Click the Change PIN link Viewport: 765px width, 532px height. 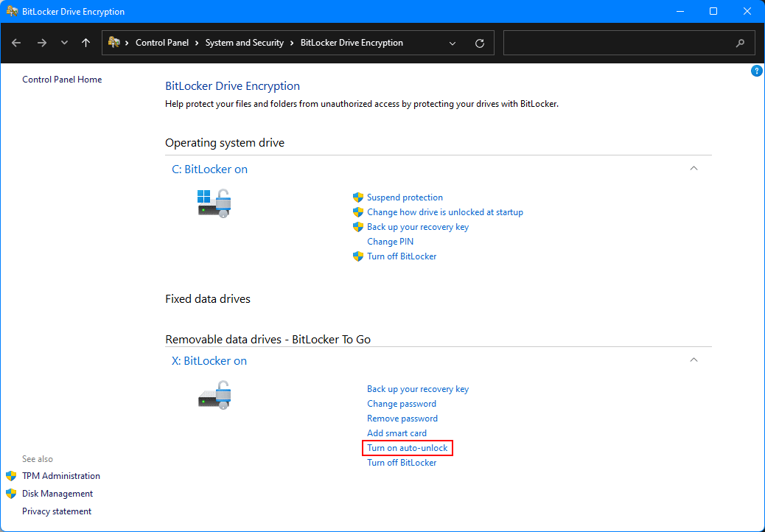[x=391, y=242]
